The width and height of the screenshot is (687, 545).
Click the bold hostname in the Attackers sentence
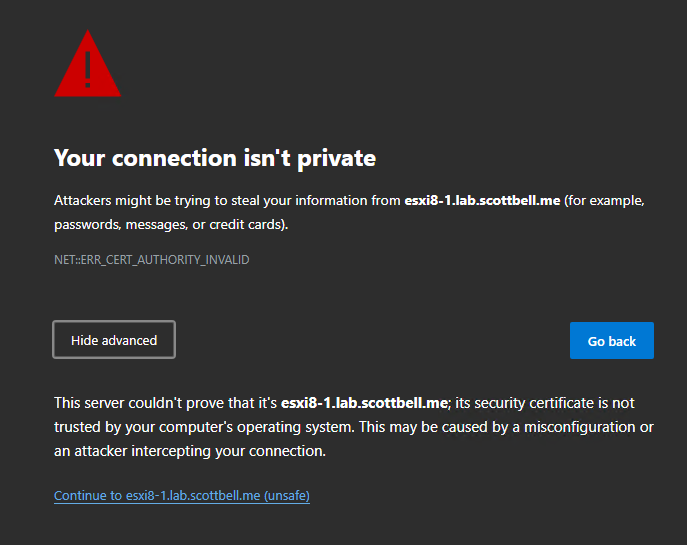click(482, 201)
